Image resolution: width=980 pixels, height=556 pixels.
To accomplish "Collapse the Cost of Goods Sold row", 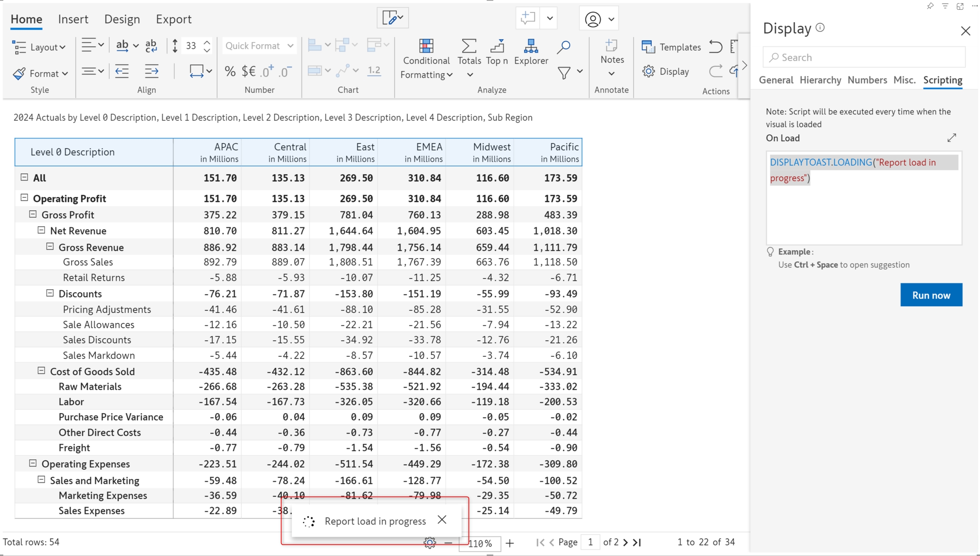I will click(x=41, y=371).
